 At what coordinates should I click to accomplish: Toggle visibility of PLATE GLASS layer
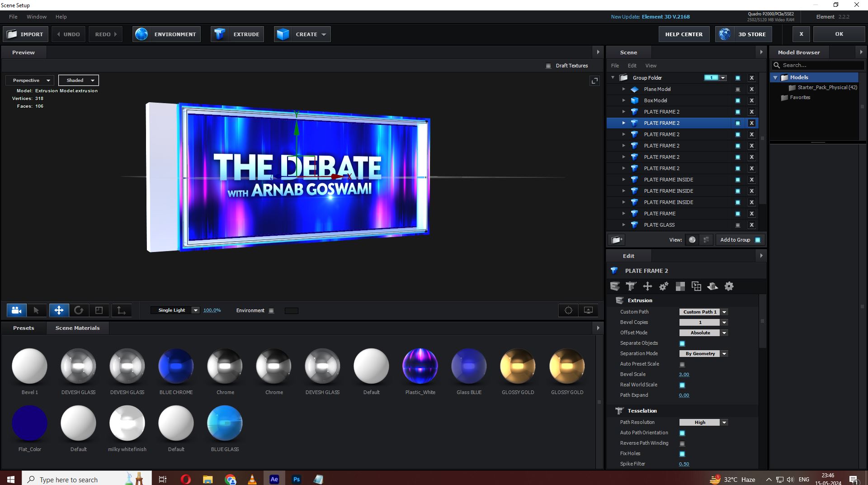[738, 225]
